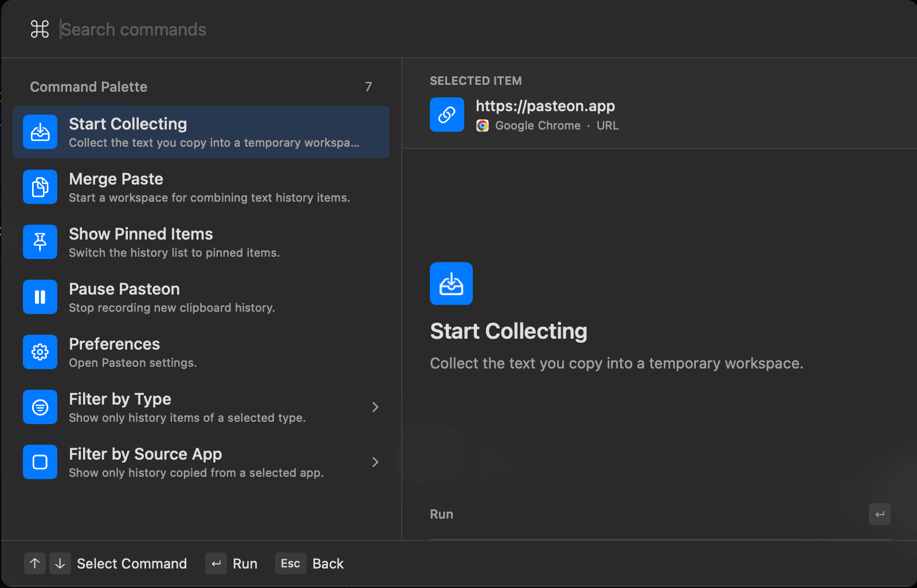This screenshot has width=917, height=588.
Task: Open the Preferences command
Action: (201, 352)
